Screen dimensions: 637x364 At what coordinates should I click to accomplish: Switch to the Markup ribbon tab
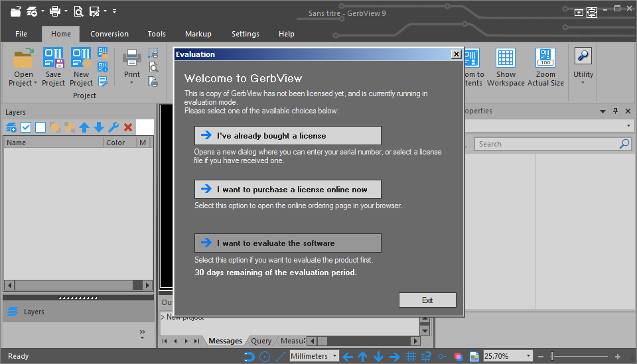pos(198,34)
